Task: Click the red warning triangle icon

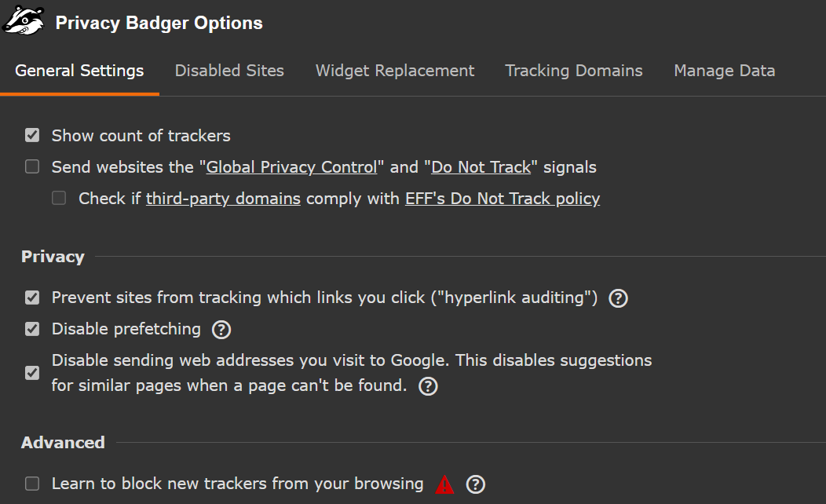Action: [445, 484]
